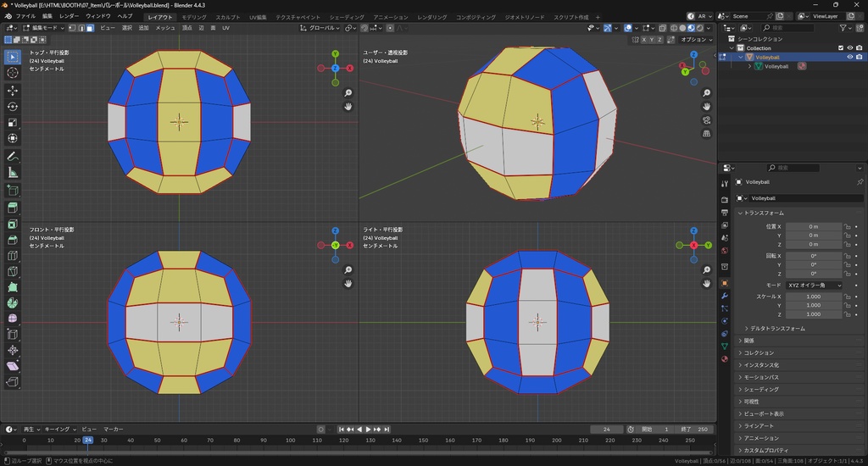Image resolution: width=868 pixels, height=466 pixels.
Task: Choose the Measure tool
Action: point(13,173)
